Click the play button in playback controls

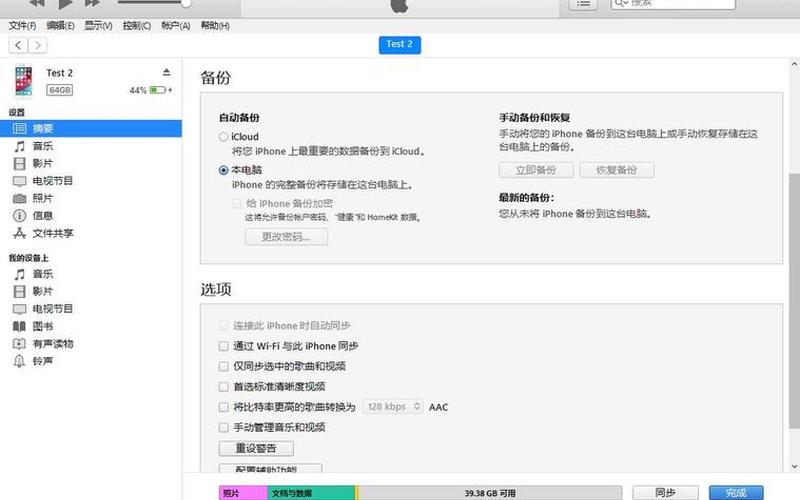tap(65, 4)
